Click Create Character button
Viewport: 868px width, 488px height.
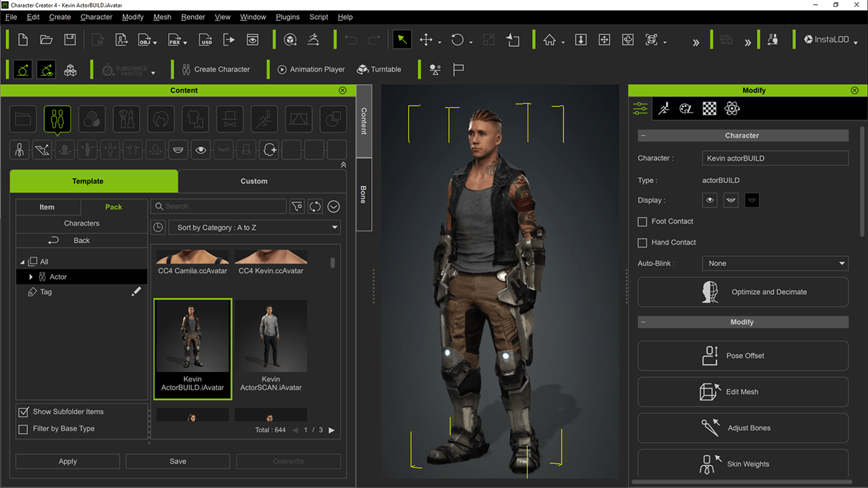pyautogui.click(x=216, y=69)
